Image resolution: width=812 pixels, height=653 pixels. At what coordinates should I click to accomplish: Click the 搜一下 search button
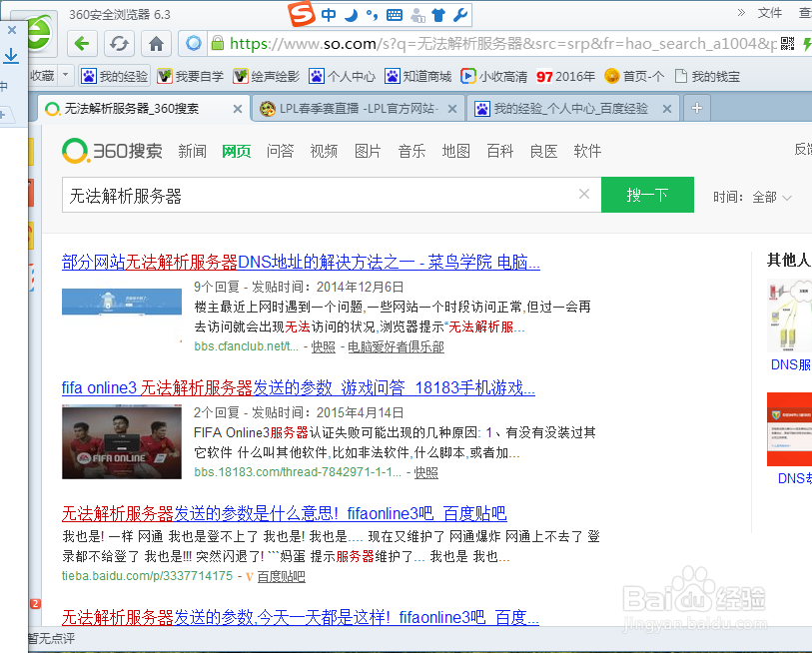647,196
